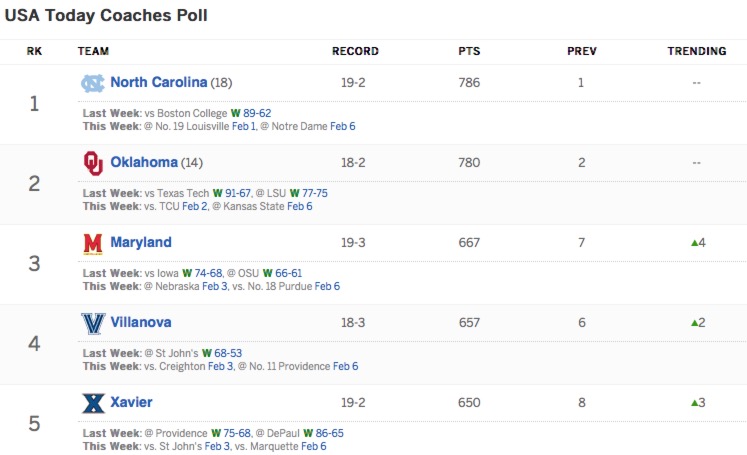747x455 pixels.
Task: Open the Maryland team page link
Action: [x=141, y=242]
